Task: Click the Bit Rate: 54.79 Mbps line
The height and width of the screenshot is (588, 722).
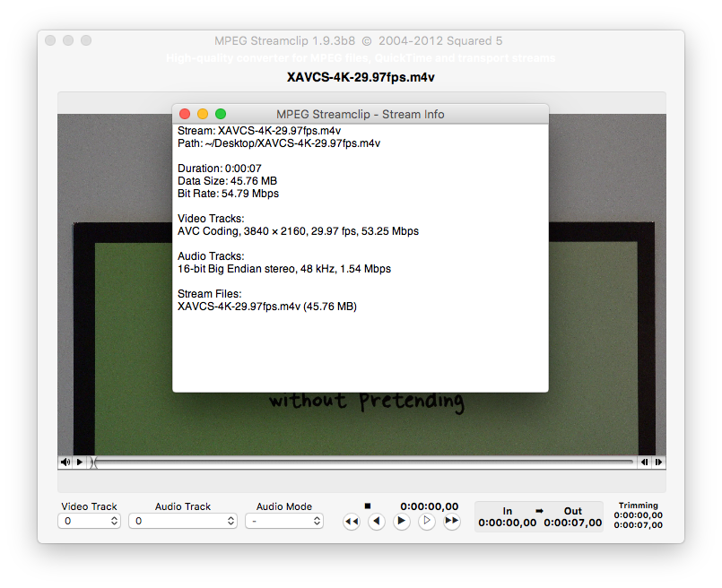Action: [x=228, y=194]
